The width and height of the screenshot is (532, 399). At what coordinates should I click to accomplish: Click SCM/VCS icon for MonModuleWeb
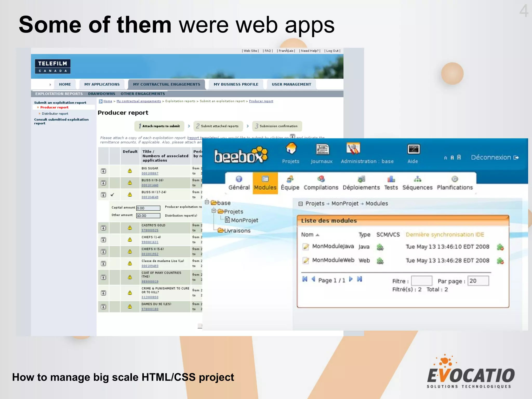380,261
